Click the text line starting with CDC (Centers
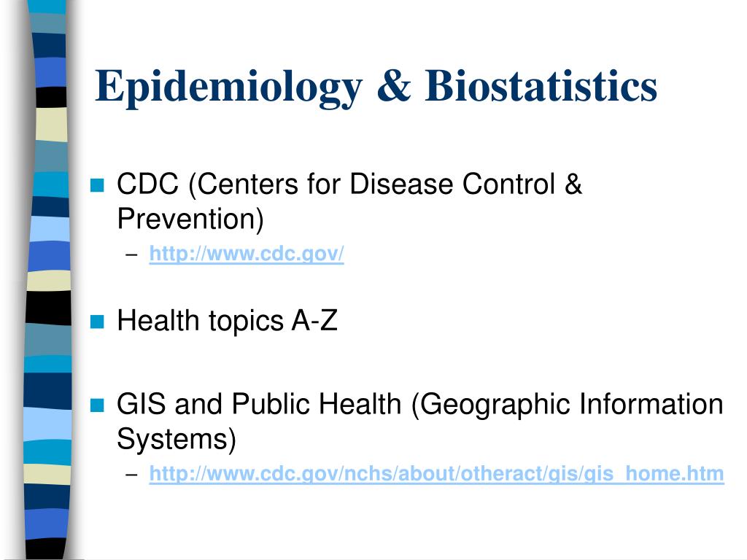This screenshot has width=747, height=560. coord(349,184)
